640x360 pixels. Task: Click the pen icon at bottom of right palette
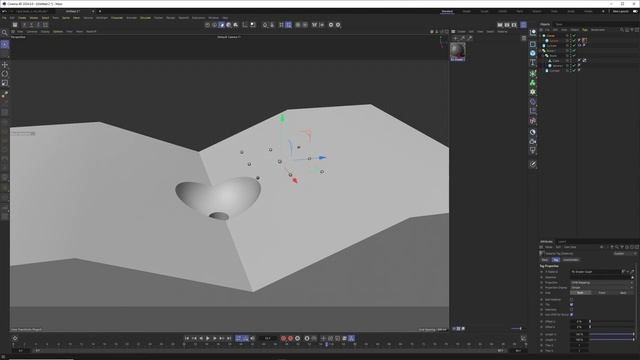pyautogui.click(x=533, y=164)
